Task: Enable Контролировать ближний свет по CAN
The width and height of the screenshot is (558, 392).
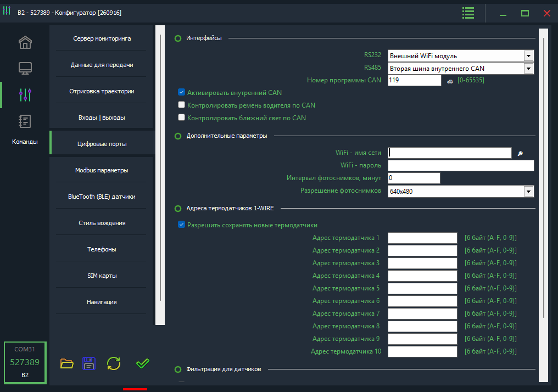Action: (181, 117)
